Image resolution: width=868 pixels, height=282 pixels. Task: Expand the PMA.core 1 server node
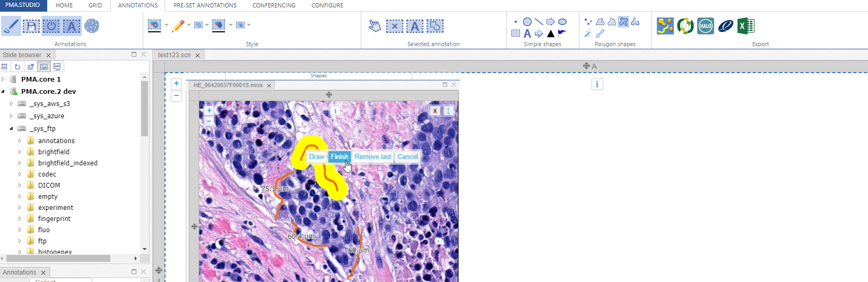click(3, 80)
